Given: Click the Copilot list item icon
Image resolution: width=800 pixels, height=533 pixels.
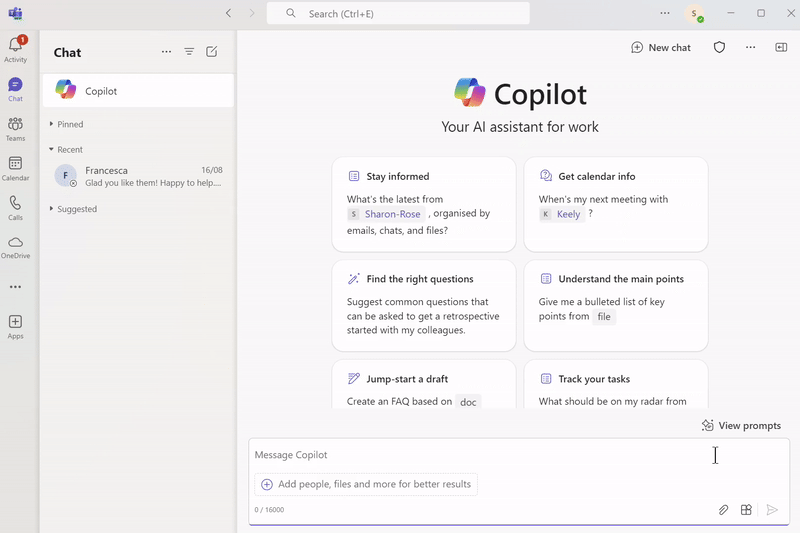Looking at the screenshot, I should [66, 89].
